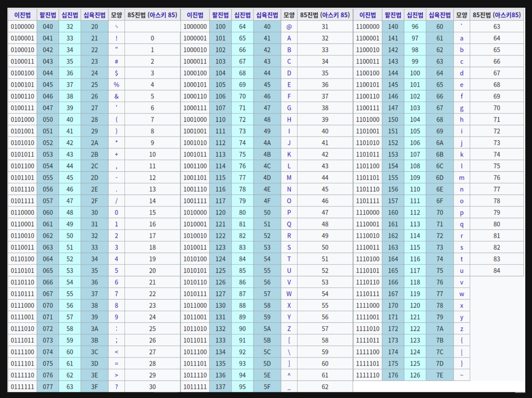
Task: Click the 십진법 header in third table
Action: [x=415, y=15]
